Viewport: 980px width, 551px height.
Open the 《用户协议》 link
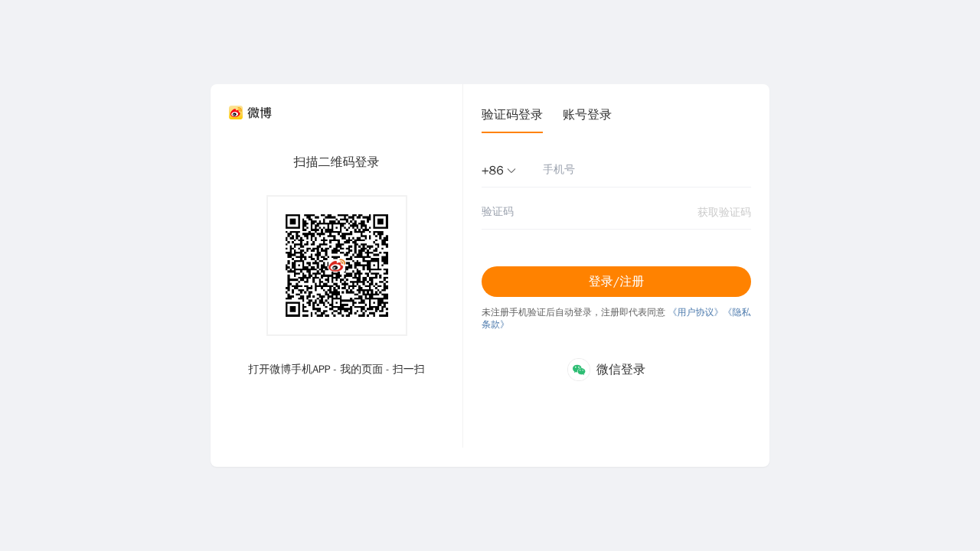695,312
